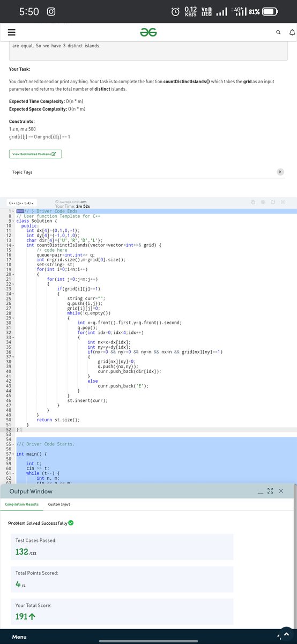Open the hamburger navigation menu
The image size is (297, 644).
11,33
